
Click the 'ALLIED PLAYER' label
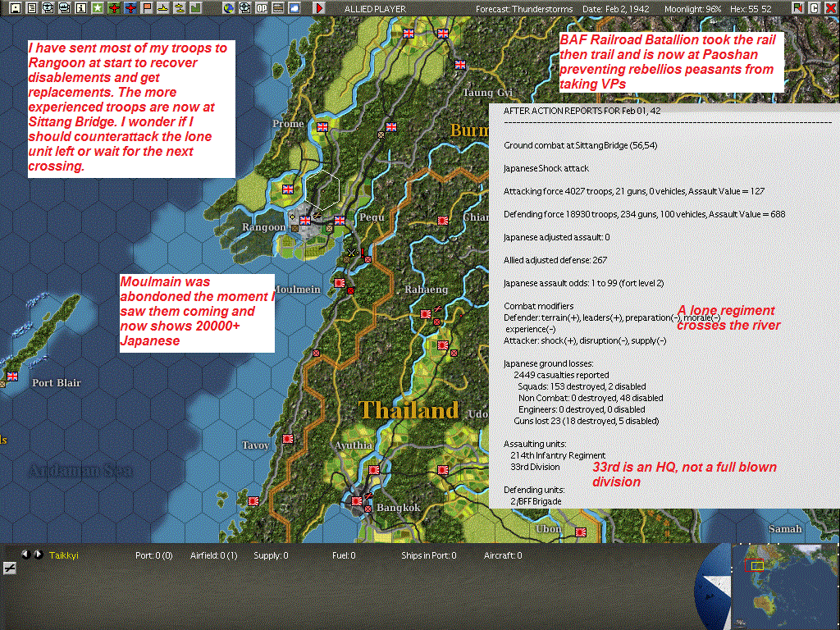[375, 9]
